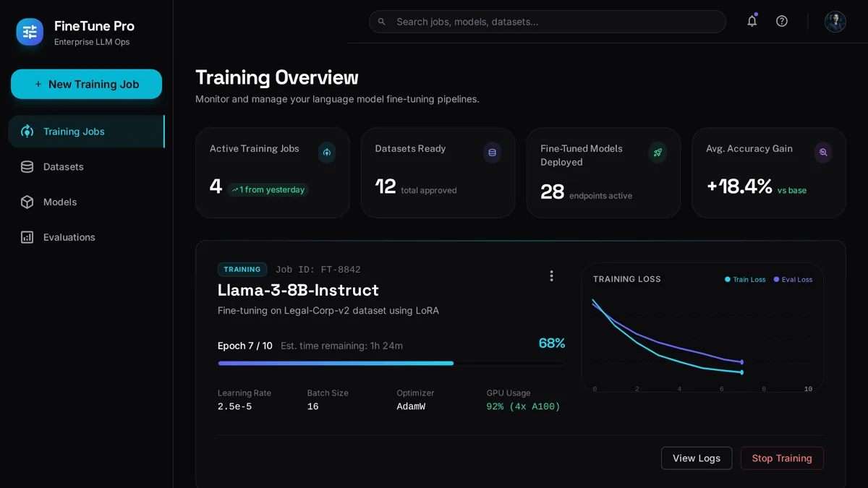Click the Llama-3-8B-Instruct job title

[x=298, y=290]
